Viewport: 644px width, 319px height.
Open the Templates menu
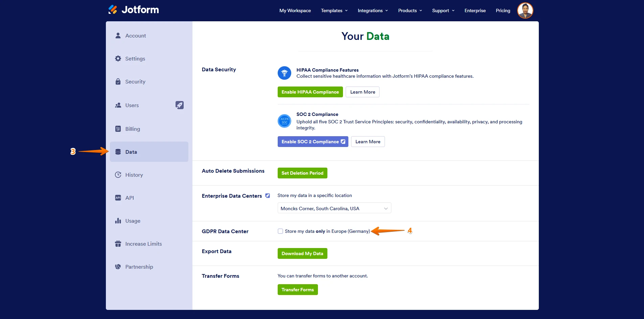coord(333,10)
